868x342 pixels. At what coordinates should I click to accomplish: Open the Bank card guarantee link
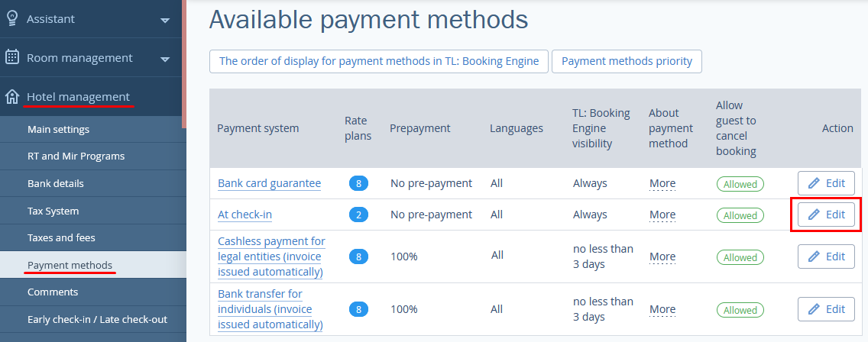tap(269, 183)
